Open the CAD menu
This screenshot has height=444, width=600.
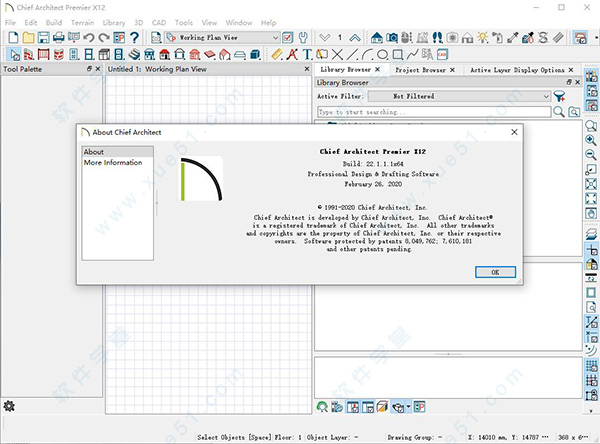[x=159, y=23]
